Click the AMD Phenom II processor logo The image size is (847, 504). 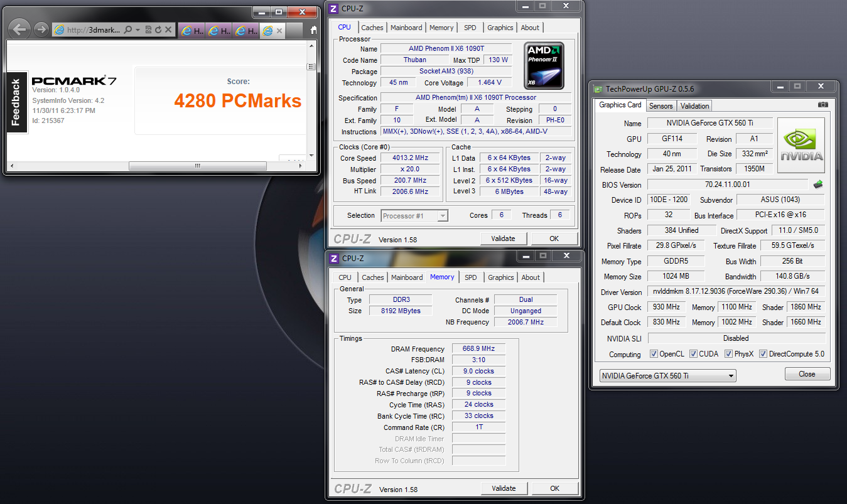[x=544, y=66]
